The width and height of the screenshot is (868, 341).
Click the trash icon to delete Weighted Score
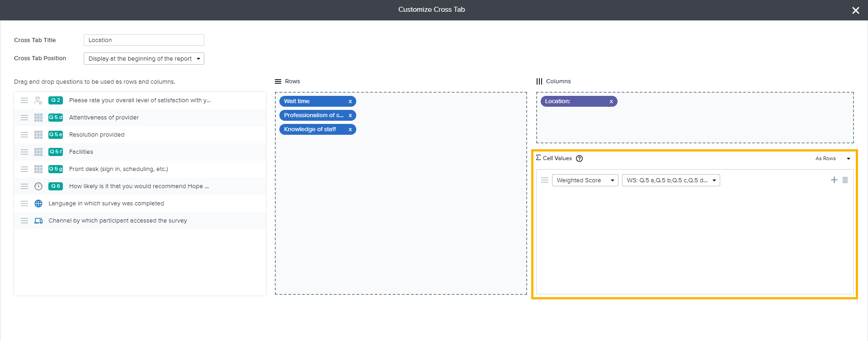pos(845,180)
